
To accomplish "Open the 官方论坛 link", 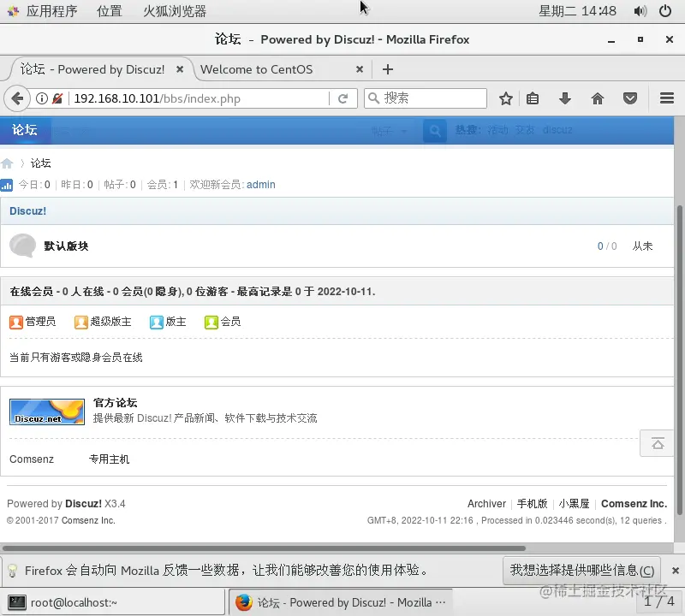I will tap(115, 402).
